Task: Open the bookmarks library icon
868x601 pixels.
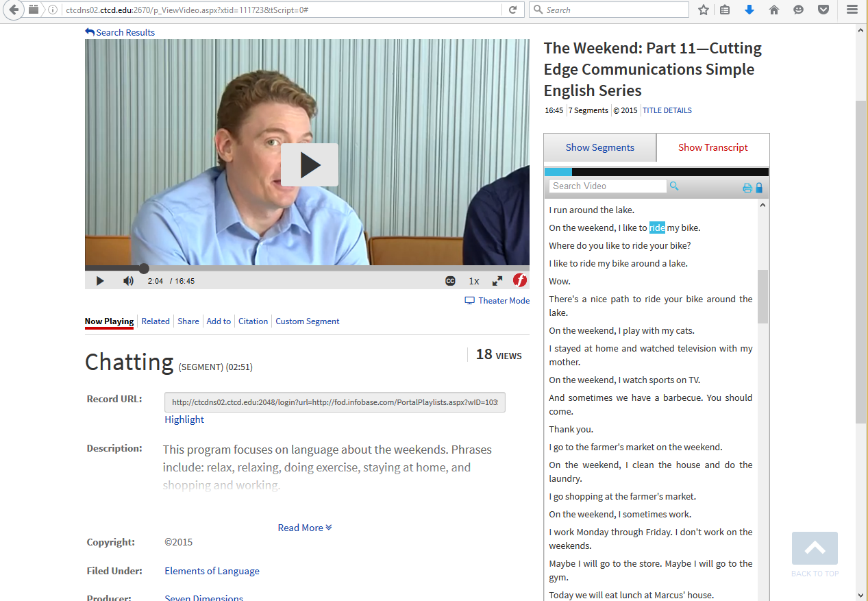Action: [x=725, y=10]
